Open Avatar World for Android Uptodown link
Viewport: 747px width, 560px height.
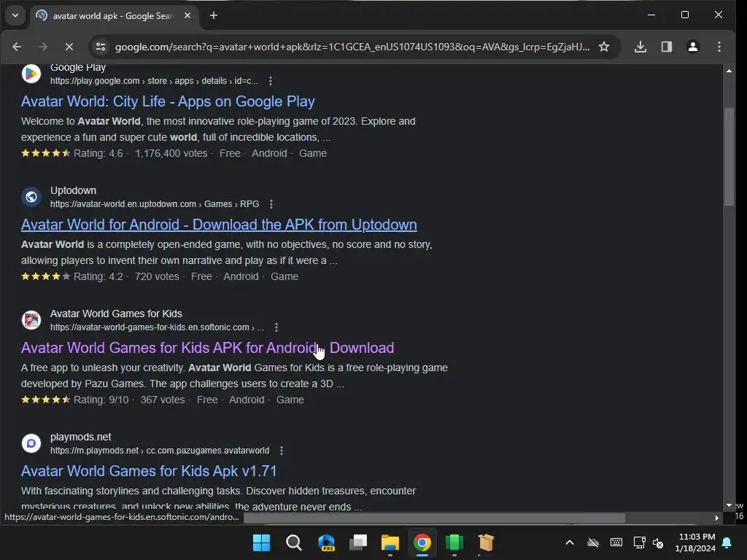pos(219,225)
